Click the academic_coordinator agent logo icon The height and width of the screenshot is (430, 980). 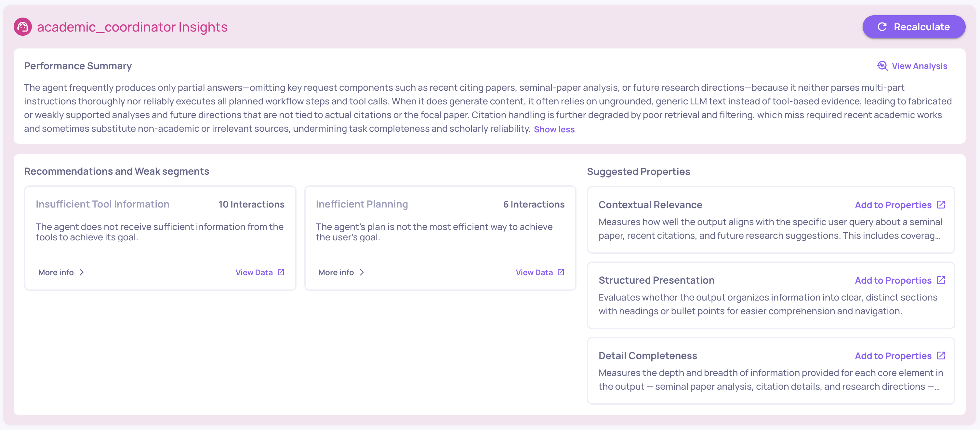22,27
